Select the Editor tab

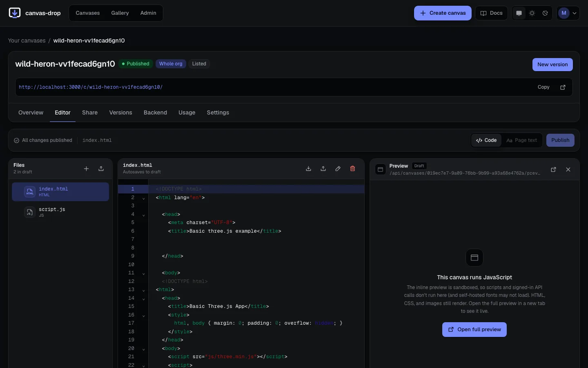click(62, 112)
